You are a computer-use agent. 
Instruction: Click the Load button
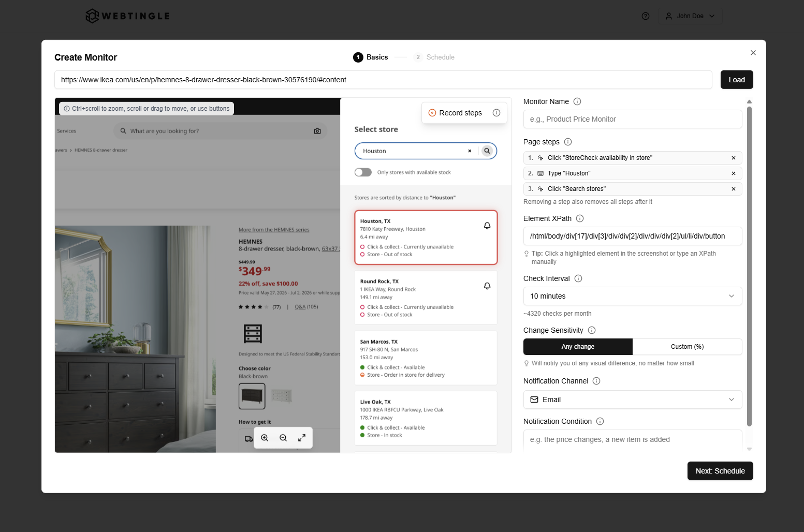[737, 80]
